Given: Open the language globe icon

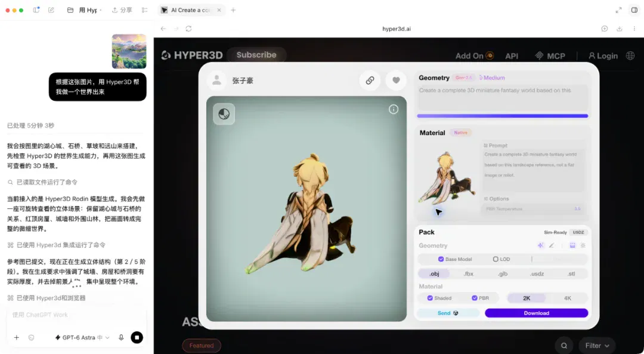Looking at the screenshot, I should click(630, 56).
